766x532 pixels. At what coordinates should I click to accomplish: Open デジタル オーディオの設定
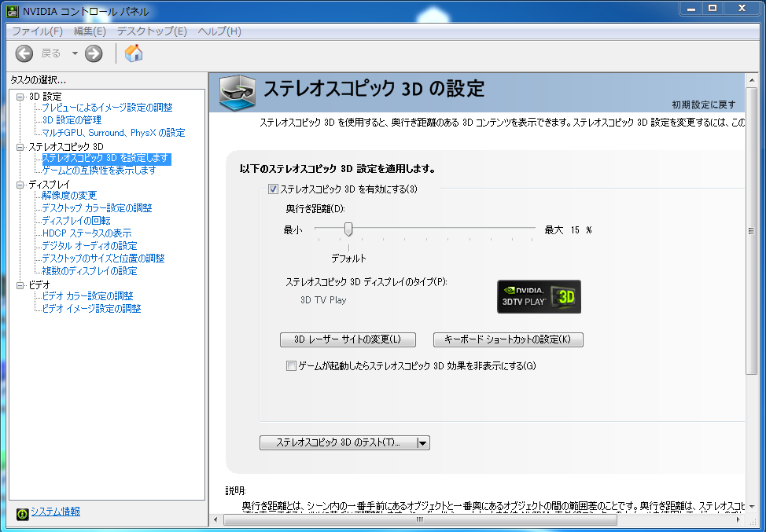pyautogui.click(x=90, y=246)
